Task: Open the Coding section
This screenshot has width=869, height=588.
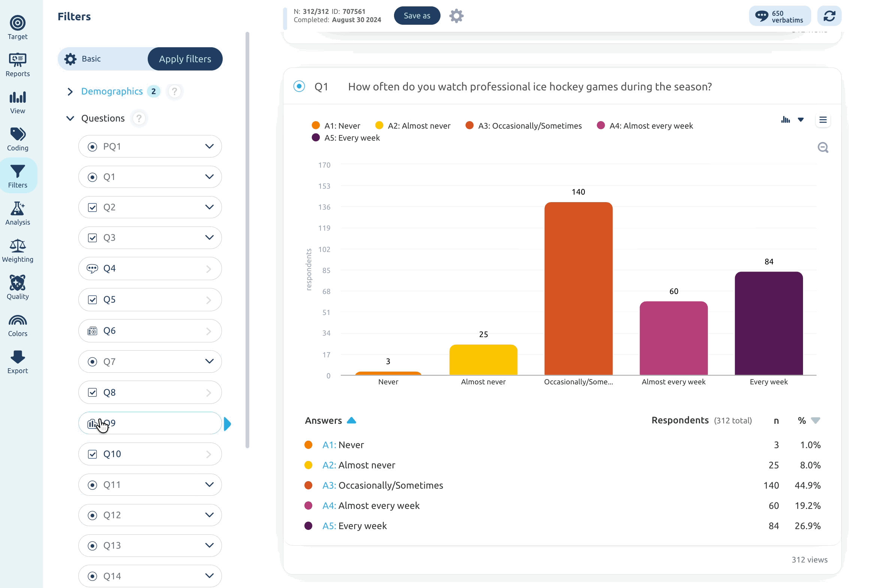Action: [18, 139]
